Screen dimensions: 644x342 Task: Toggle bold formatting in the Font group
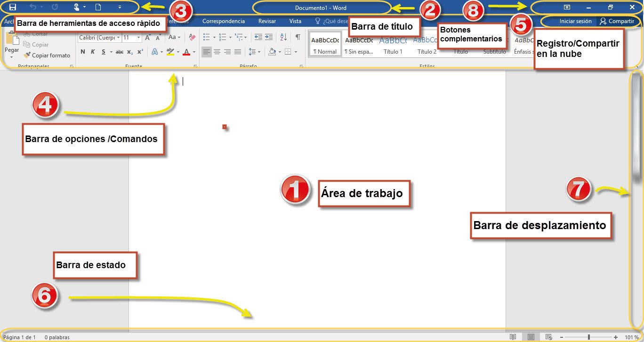point(82,51)
